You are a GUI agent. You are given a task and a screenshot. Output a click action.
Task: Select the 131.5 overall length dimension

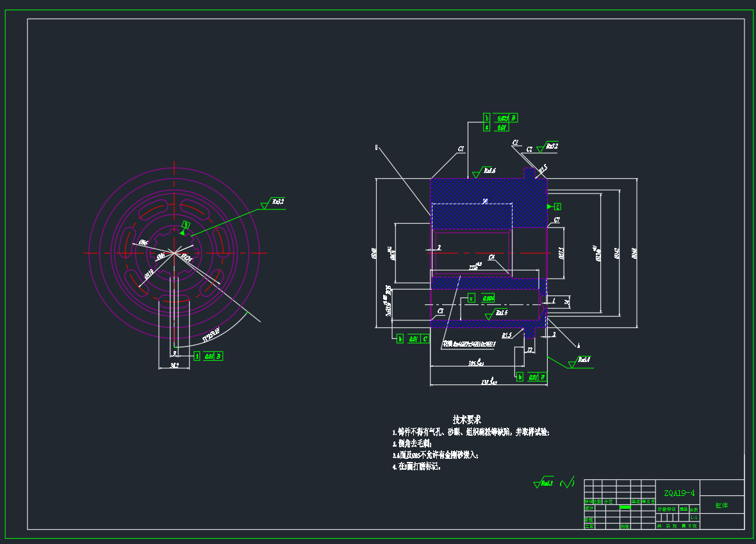pos(488,381)
